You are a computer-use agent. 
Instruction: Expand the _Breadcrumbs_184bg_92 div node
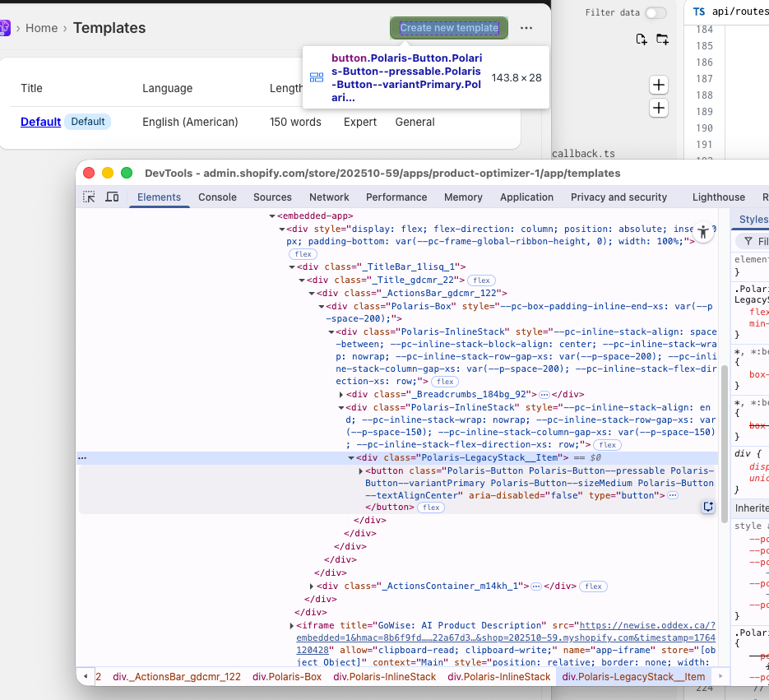tap(340, 394)
